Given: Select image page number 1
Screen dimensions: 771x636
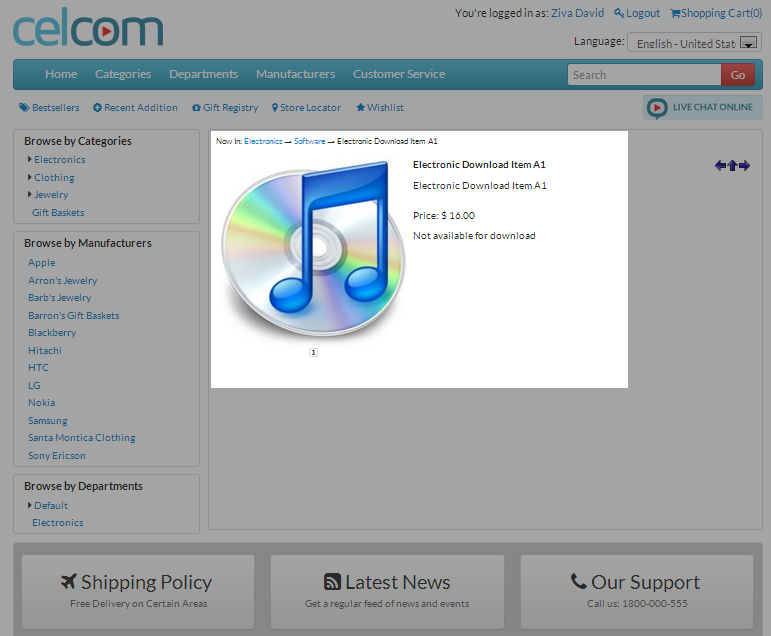Looking at the screenshot, I should click(x=313, y=352).
